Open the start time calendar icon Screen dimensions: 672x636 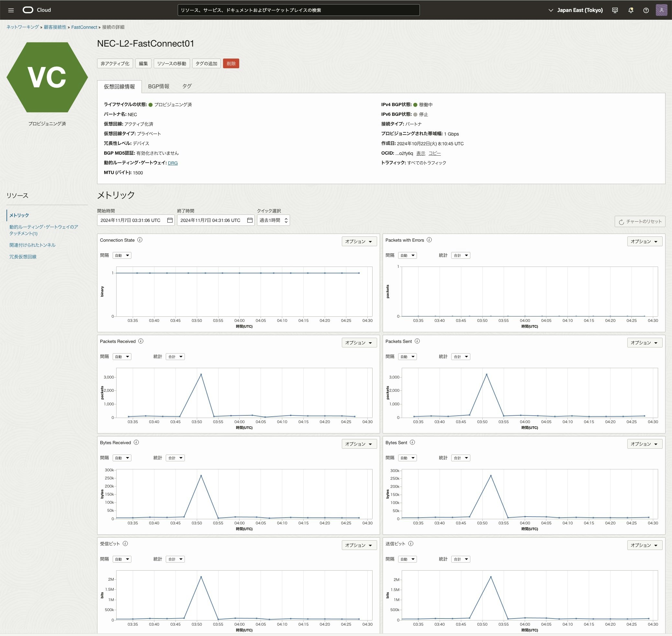pyautogui.click(x=170, y=220)
